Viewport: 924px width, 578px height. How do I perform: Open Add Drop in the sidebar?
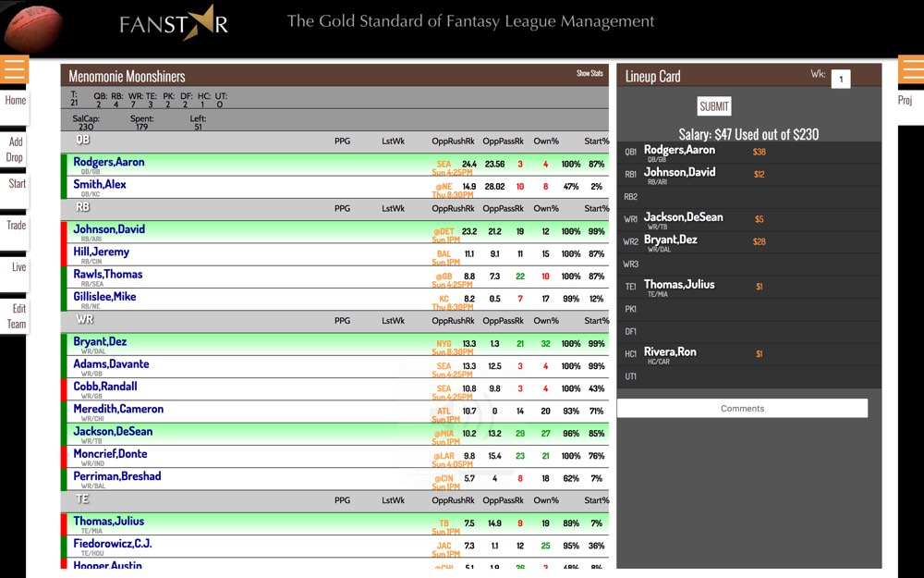15,149
